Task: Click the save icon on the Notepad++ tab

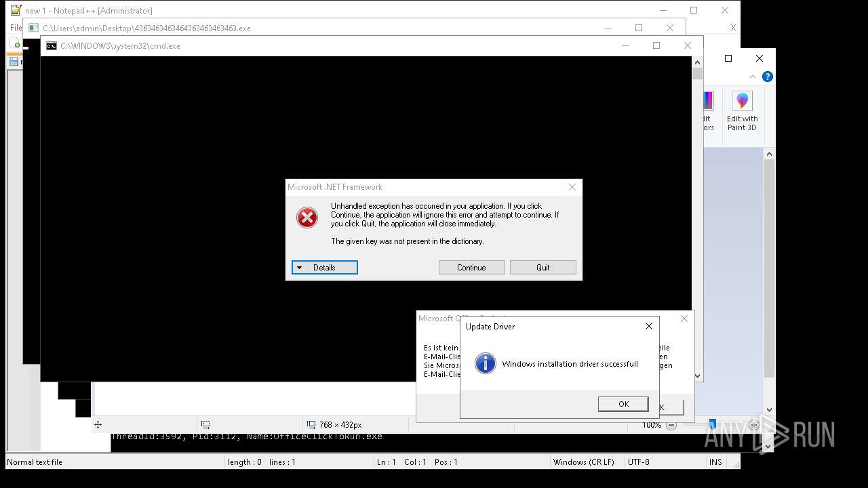Action: click(x=14, y=62)
